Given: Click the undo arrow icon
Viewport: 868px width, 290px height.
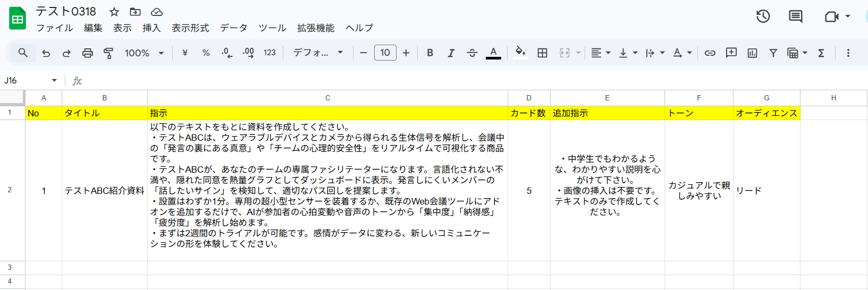Looking at the screenshot, I should pos(46,53).
